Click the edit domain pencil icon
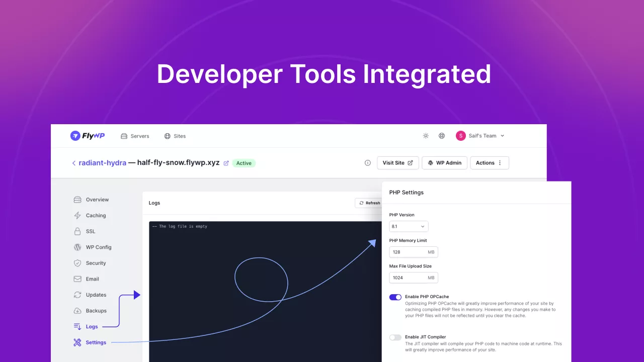 pyautogui.click(x=226, y=163)
